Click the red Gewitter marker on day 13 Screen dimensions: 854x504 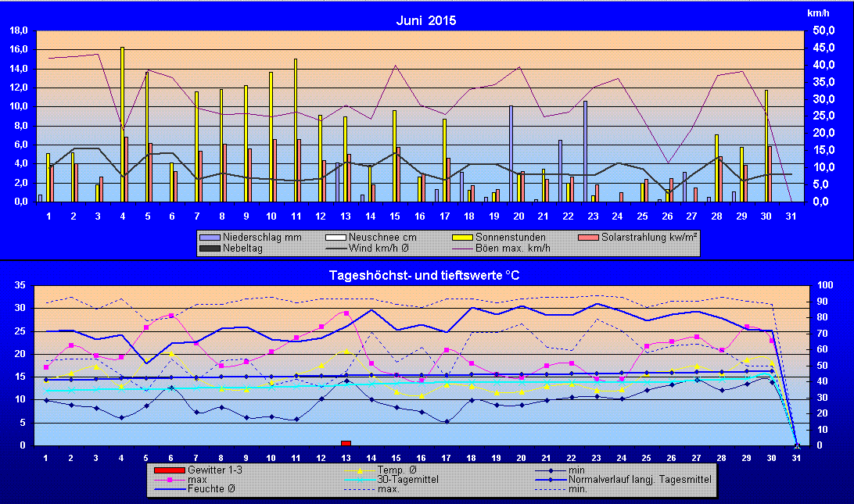(x=346, y=443)
